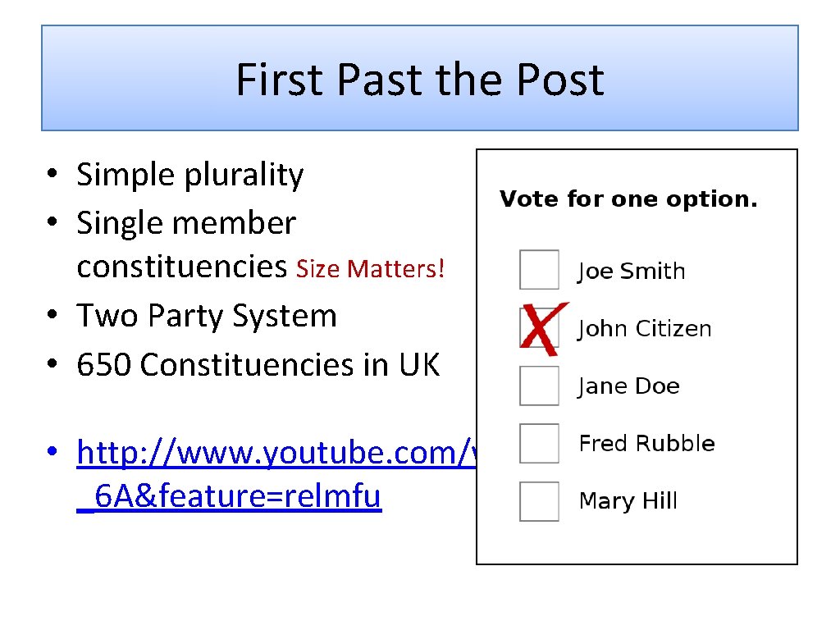Click the 'Joe Smith' candidate name
This screenshot has height=630, width=840.
coord(631,272)
